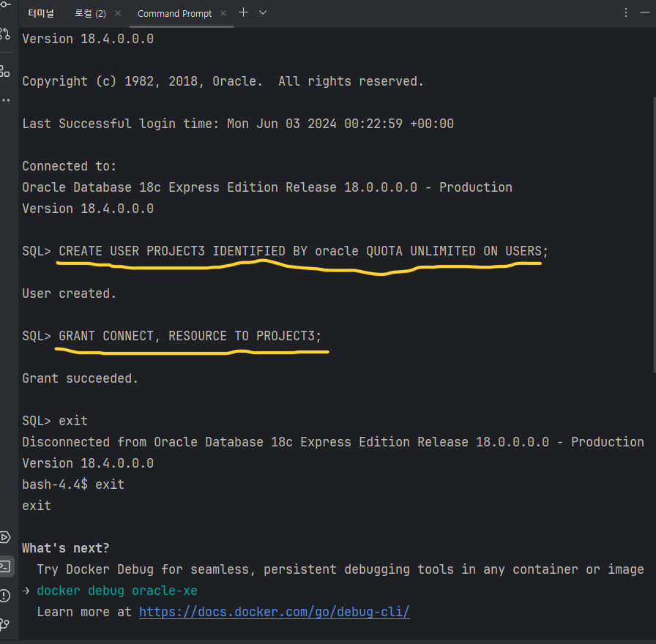Select the Command Prompt tab
656x644 pixels.
click(174, 13)
